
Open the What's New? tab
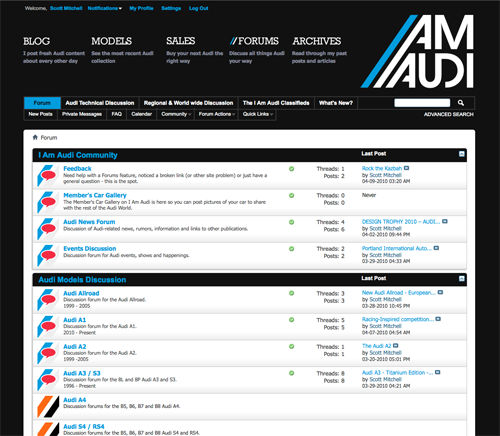point(336,103)
